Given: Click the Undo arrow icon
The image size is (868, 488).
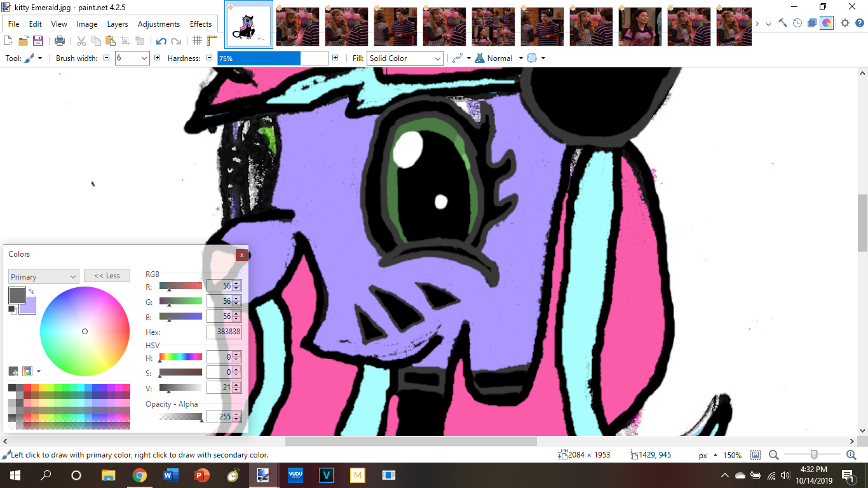Looking at the screenshot, I should point(161,41).
